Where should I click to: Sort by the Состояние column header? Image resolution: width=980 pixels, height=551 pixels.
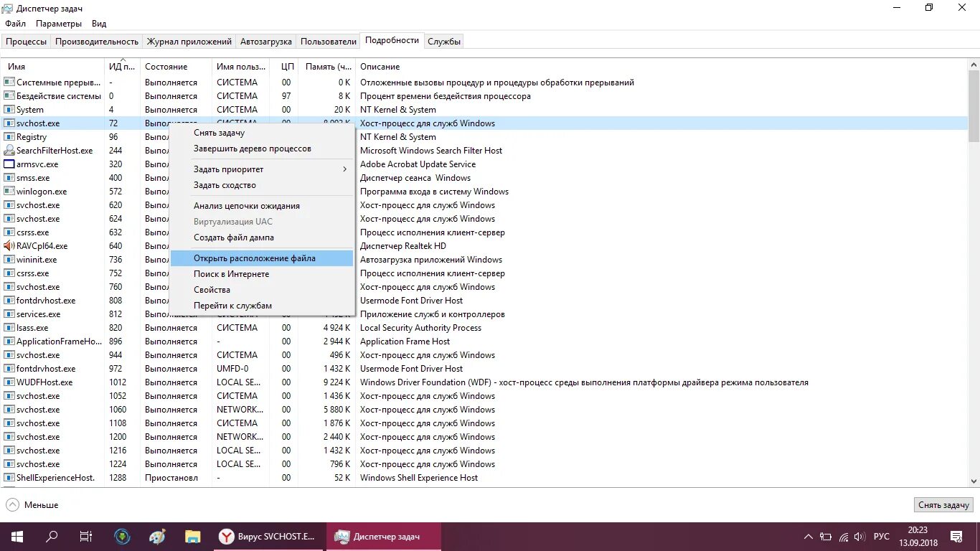pyautogui.click(x=166, y=67)
